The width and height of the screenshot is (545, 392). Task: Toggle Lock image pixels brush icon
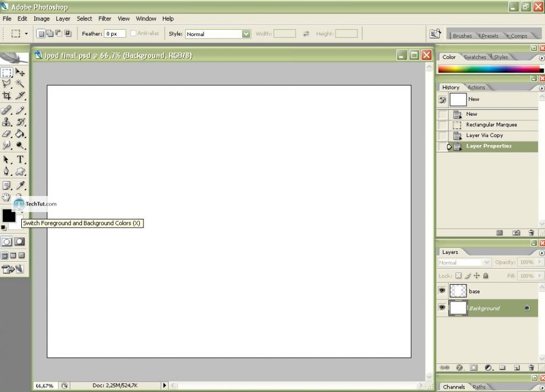(x=468, y=276)
